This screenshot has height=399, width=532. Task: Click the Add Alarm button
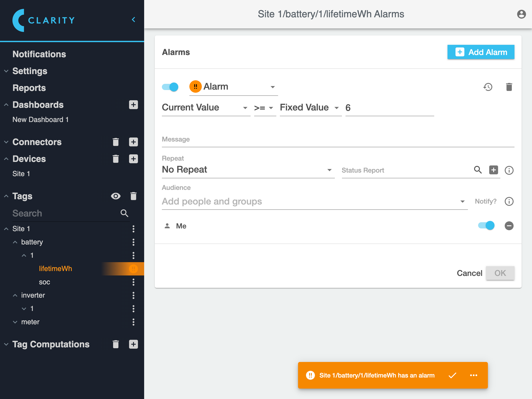pyautogui.click(x=481, y=52)
